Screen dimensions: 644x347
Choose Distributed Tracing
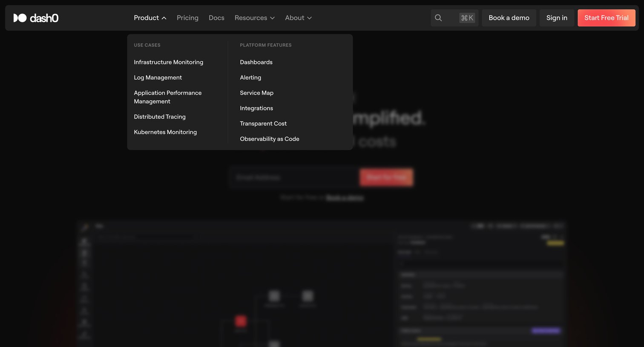coord(160,117)
